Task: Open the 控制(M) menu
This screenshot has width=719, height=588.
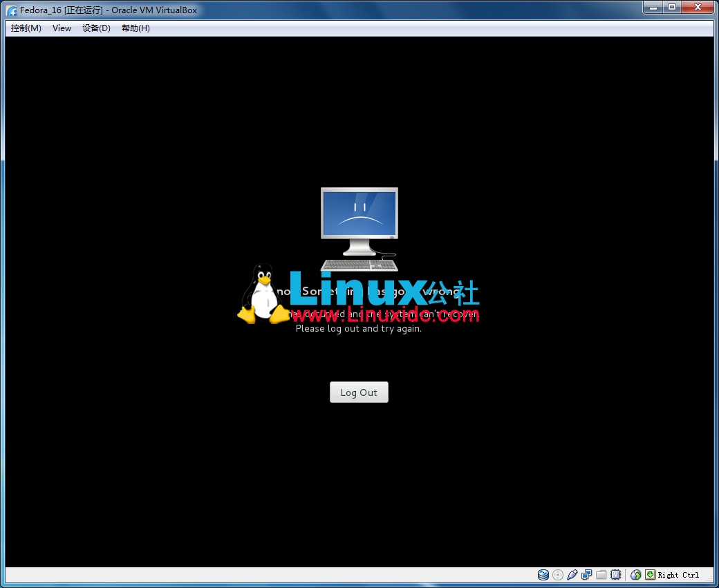Action: click(x=25, y=28)
